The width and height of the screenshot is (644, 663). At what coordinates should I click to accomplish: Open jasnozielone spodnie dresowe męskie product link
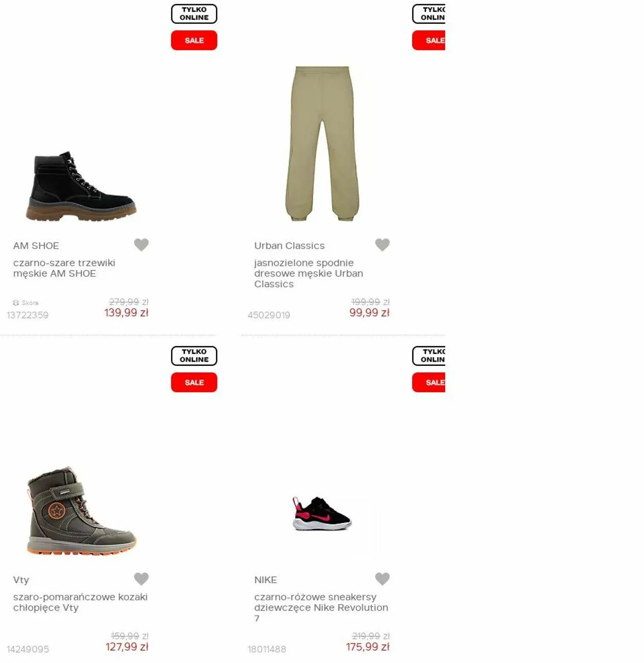pos(309,273)
